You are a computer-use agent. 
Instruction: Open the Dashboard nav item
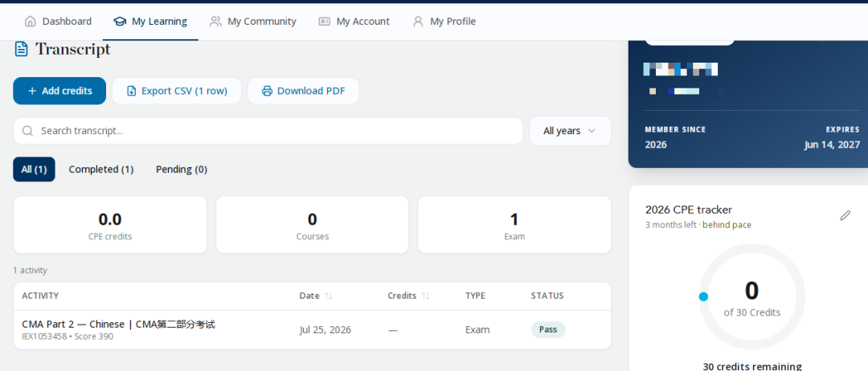pyautogui.click(x=58, y=22)
